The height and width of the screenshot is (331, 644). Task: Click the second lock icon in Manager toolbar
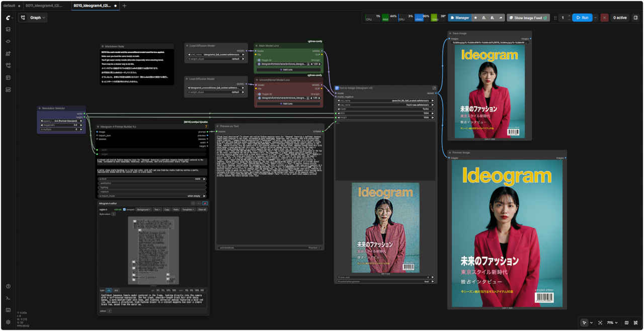coord(493,18)
